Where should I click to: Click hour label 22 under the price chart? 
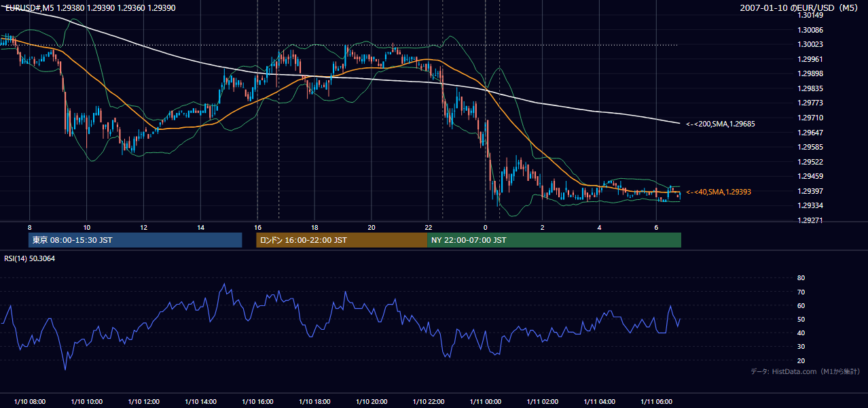click(x=429, y=227)
